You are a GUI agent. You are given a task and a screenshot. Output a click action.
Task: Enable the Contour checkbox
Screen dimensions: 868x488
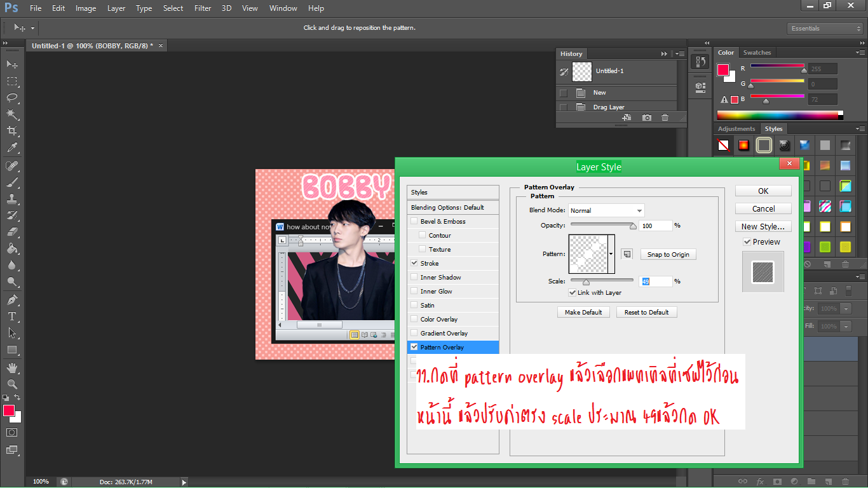coord(423,235)
